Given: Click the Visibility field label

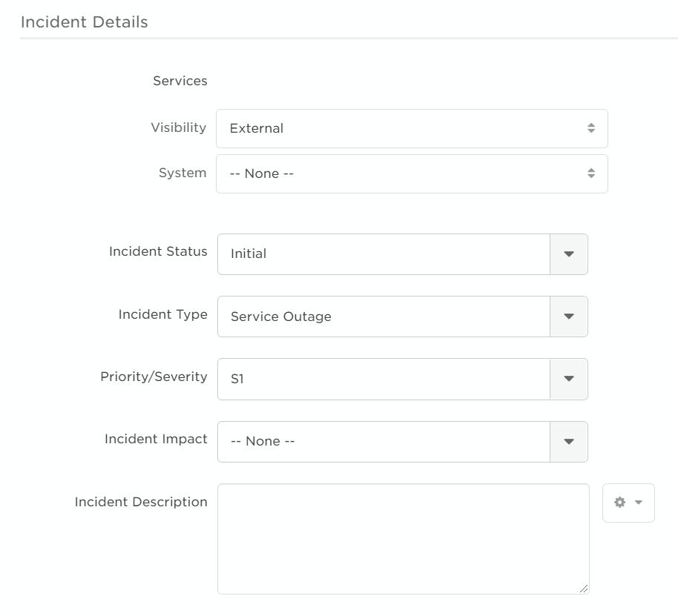Looking at the screenshot, I should 178,127.
